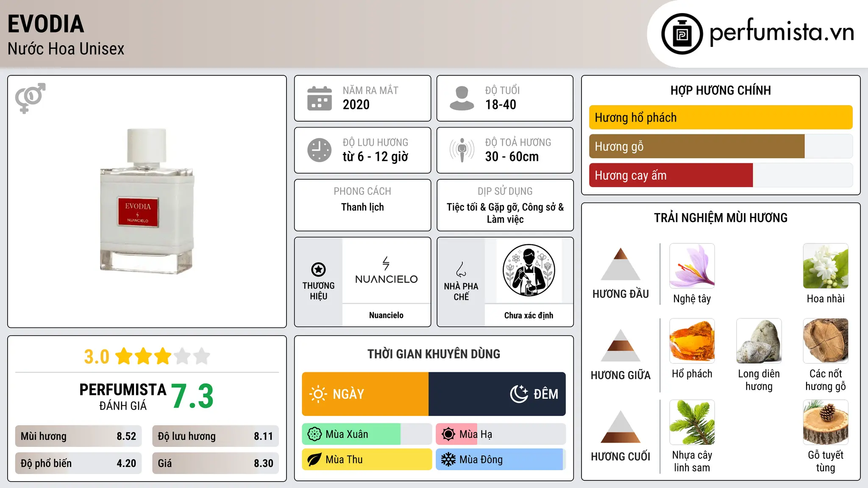Click the flower icon beside Mùa Xuân

pyautogui.click(x=314, y=434)
